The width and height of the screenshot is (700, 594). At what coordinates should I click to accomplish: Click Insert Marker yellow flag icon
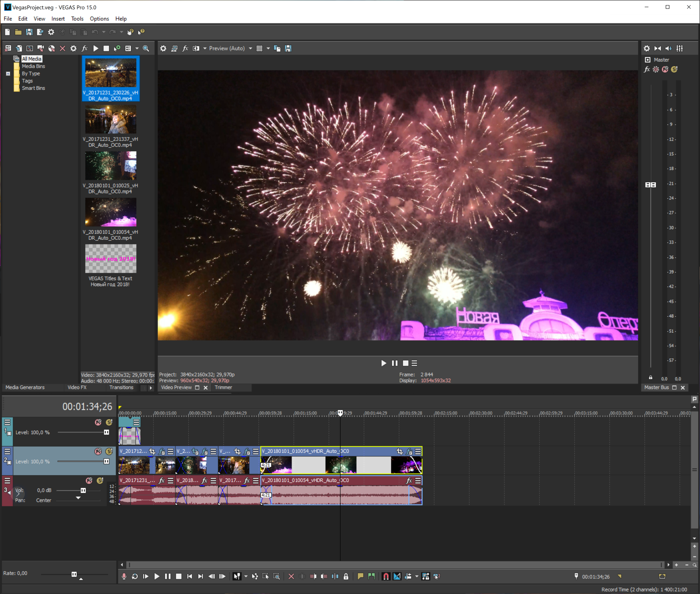tap(360, 577)
